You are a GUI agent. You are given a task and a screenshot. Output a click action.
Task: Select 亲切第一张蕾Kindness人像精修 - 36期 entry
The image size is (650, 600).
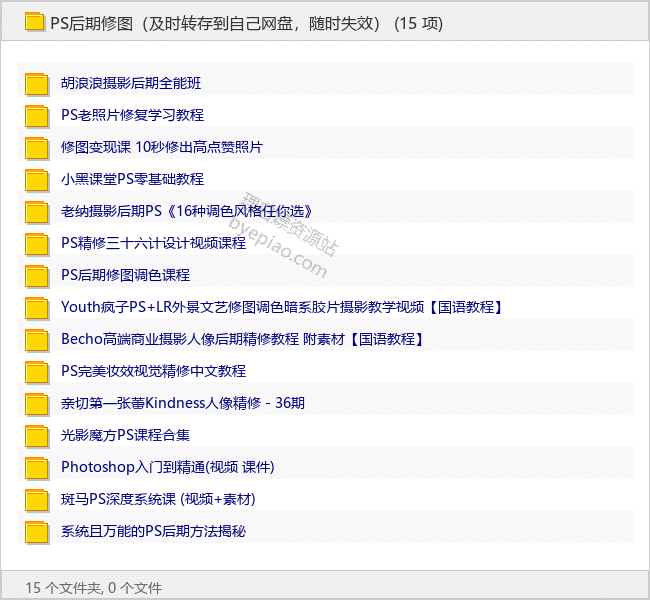[183, 403]
